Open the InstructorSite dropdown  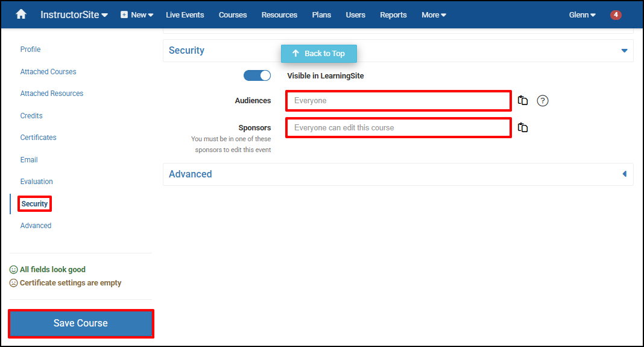pyautogui.click(x=74, y=15)
